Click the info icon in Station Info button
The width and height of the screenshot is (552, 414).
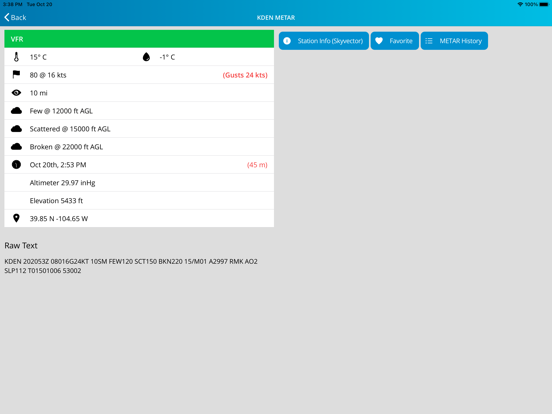click(287, 41)
